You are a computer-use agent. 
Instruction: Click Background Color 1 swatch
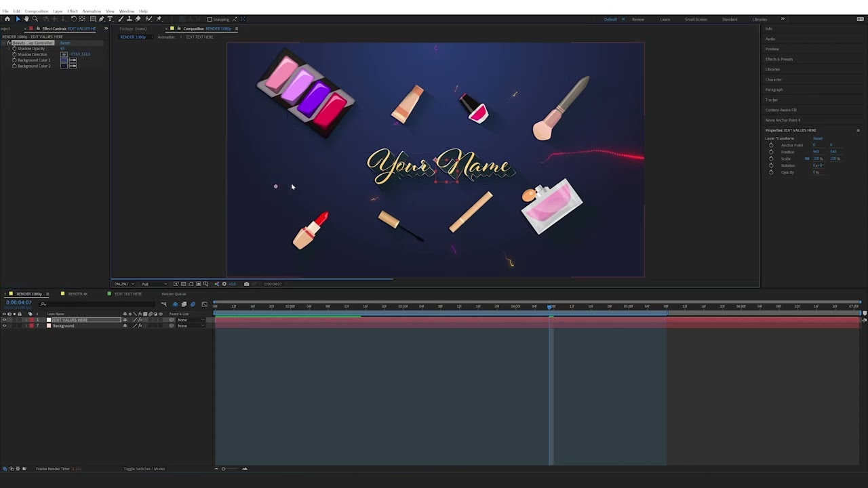coord(64,60)
